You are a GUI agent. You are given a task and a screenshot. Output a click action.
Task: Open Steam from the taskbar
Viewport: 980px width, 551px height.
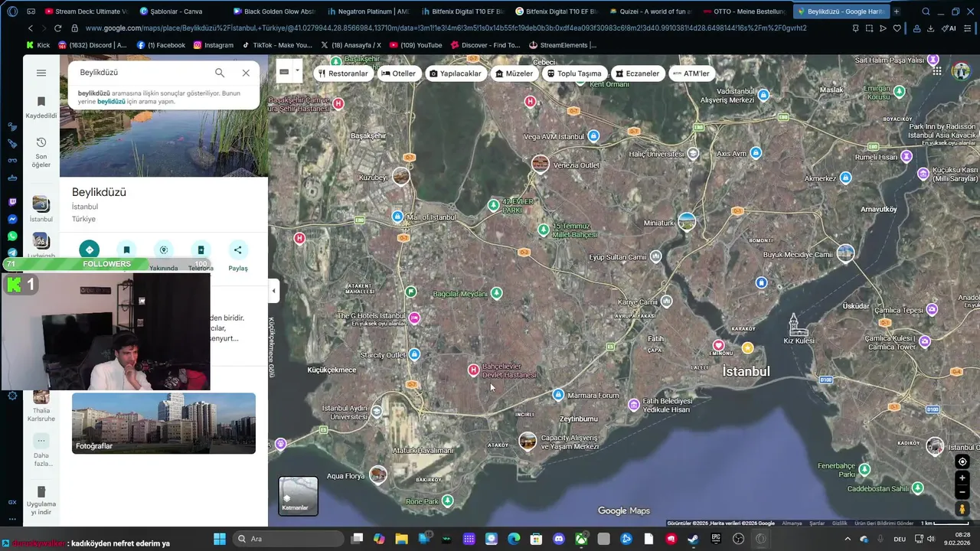pyautogui.click(x=693, y=539)
